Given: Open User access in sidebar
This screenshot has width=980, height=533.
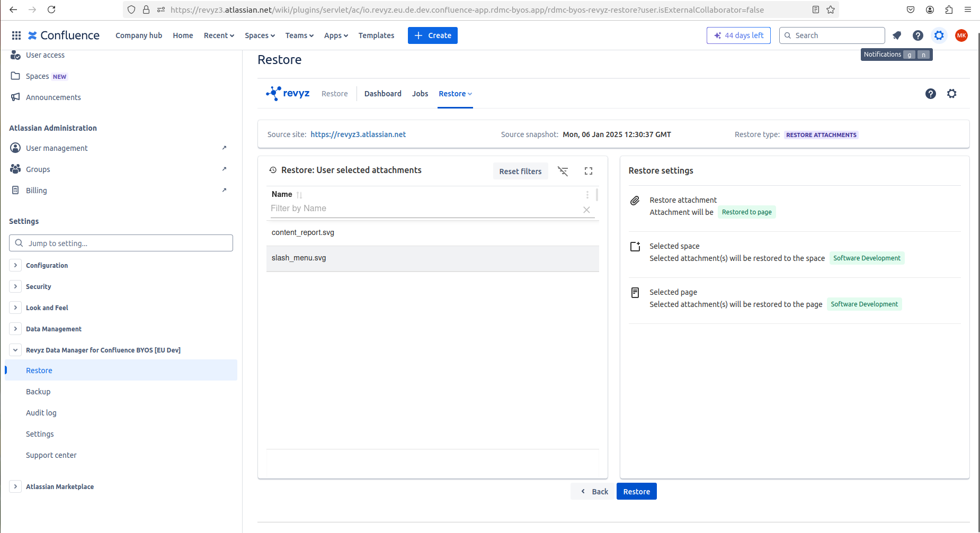Looking at the screenshot, I should (44, 55).
